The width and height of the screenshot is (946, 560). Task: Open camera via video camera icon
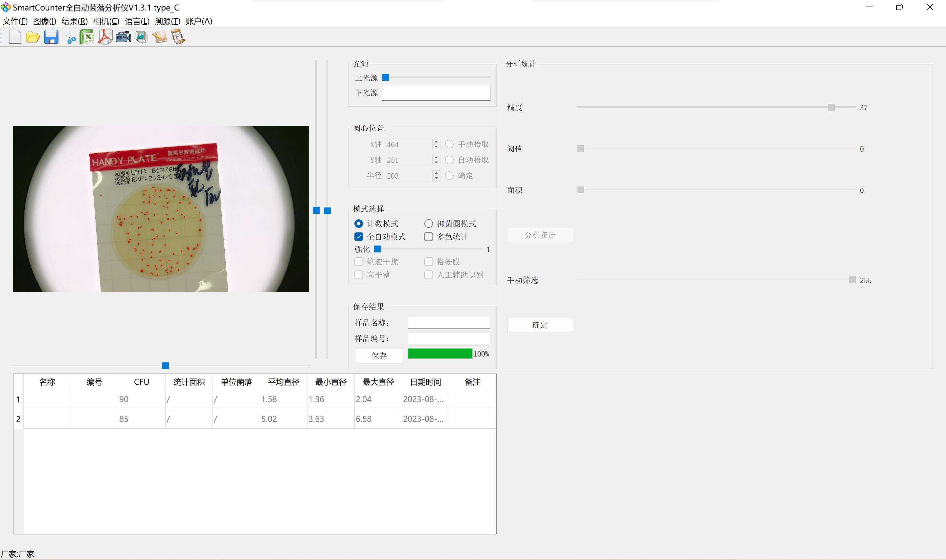124,37
